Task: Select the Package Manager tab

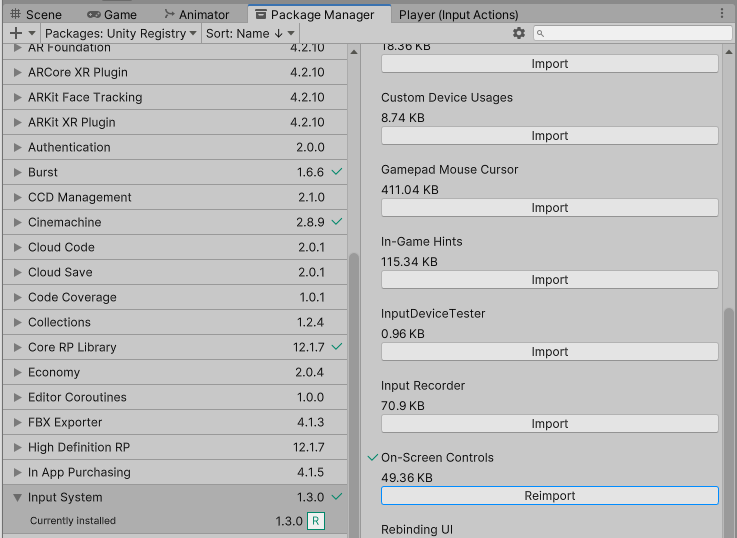Action: point(319,15)
